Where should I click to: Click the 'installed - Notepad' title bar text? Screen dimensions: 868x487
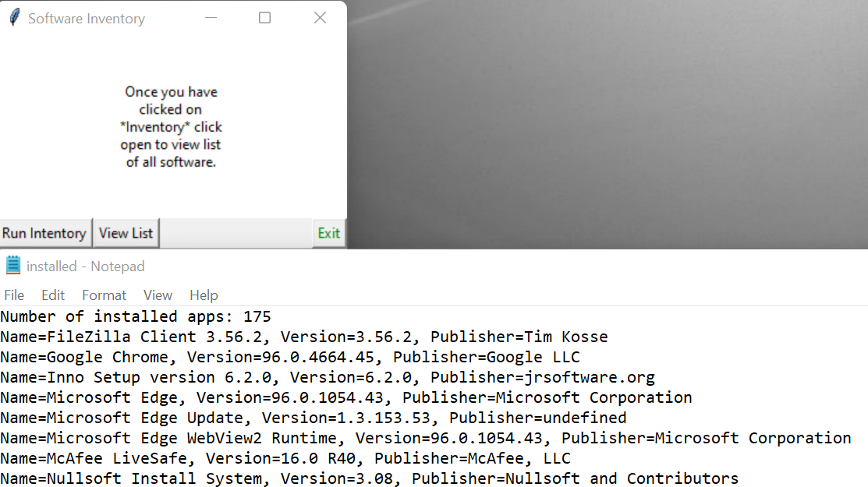(x=85, y=266)
